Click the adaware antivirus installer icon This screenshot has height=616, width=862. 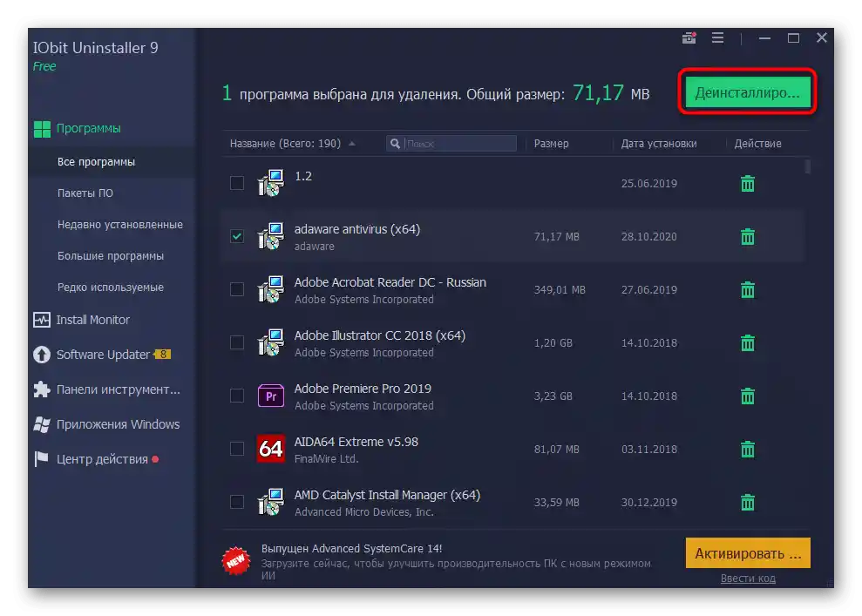tap(271, 236)
